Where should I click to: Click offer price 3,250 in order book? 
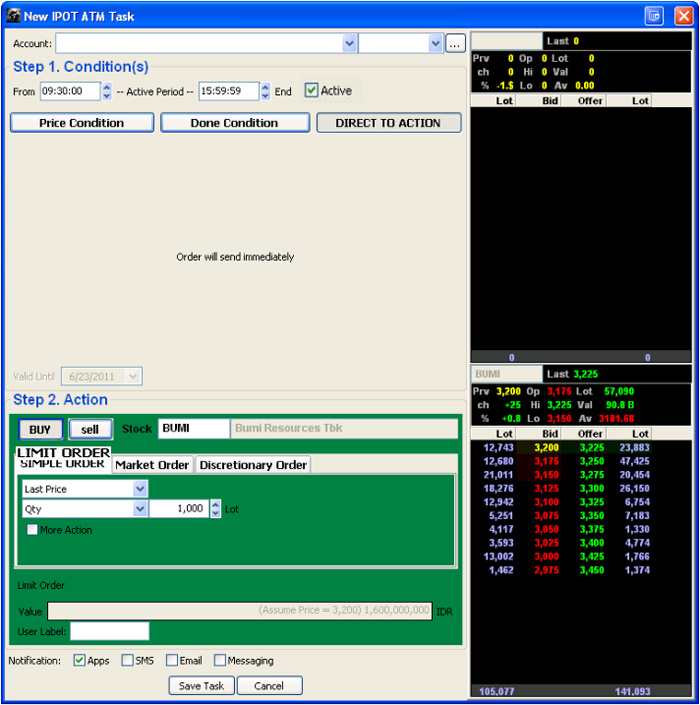point(592,461)
